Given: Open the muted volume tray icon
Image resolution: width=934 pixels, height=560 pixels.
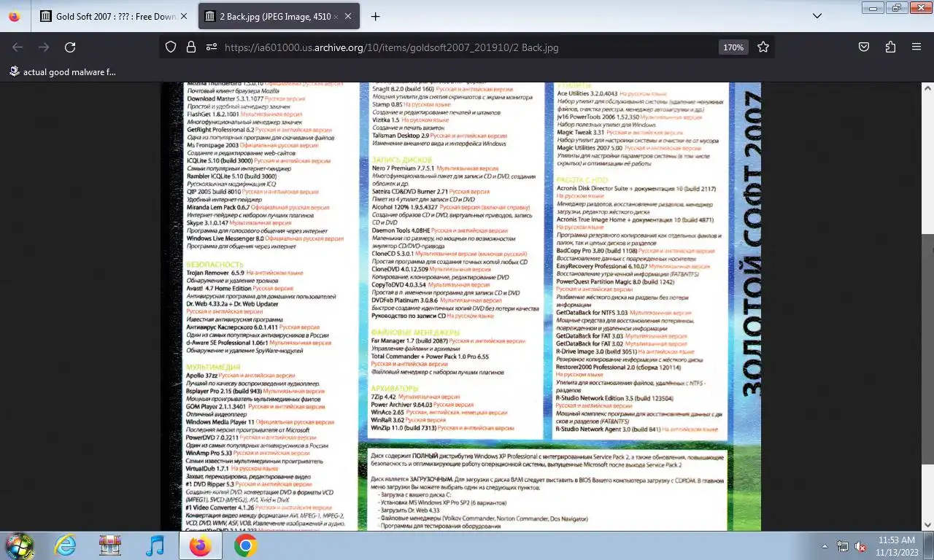Looking at the screenshot, I should tap(860, 545).
